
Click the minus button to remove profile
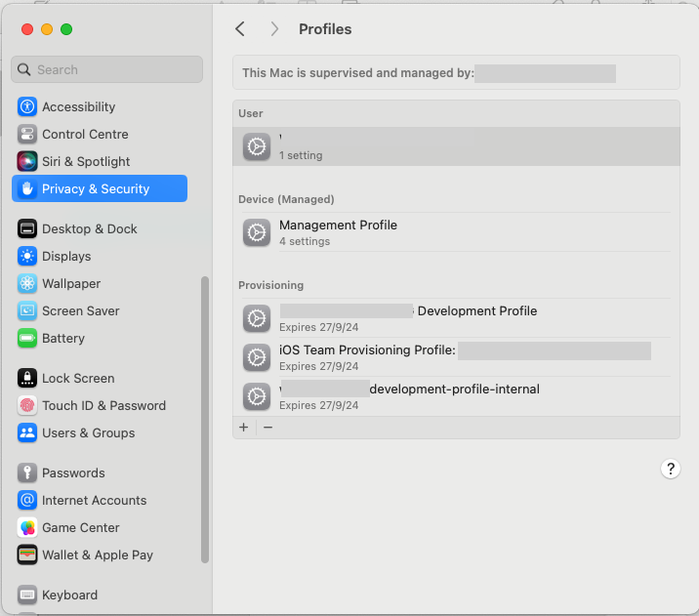tap(268, 428)
